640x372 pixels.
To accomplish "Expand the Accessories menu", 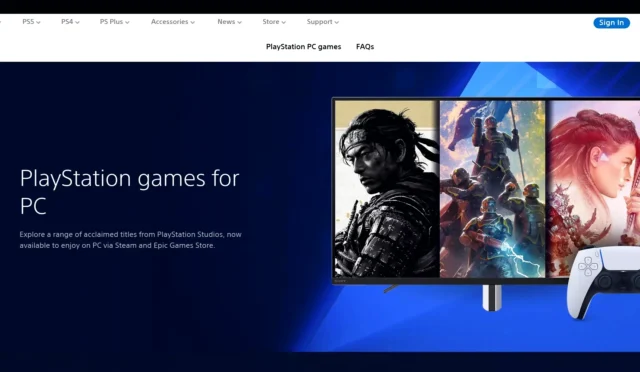I will (173, 22).
